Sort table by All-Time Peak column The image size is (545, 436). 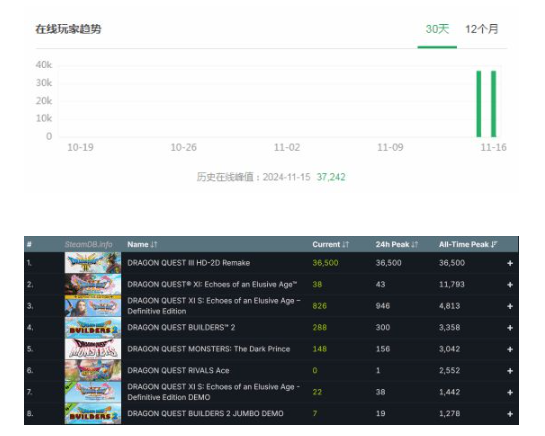click(468, 244)
